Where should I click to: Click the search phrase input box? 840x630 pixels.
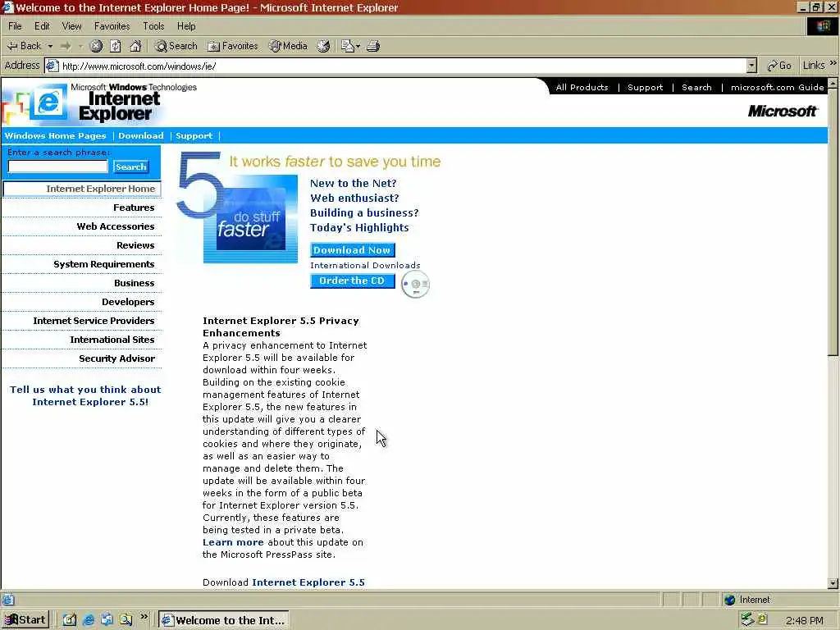tap(58, 167)
